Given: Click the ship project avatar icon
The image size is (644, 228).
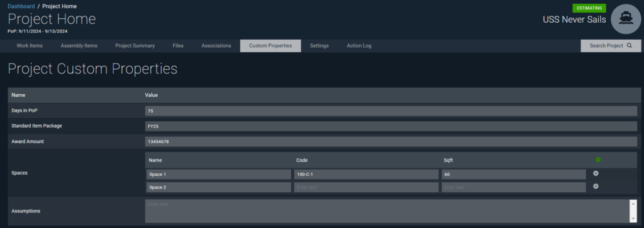Looking at the screenshot, I should tap(626, 19).
